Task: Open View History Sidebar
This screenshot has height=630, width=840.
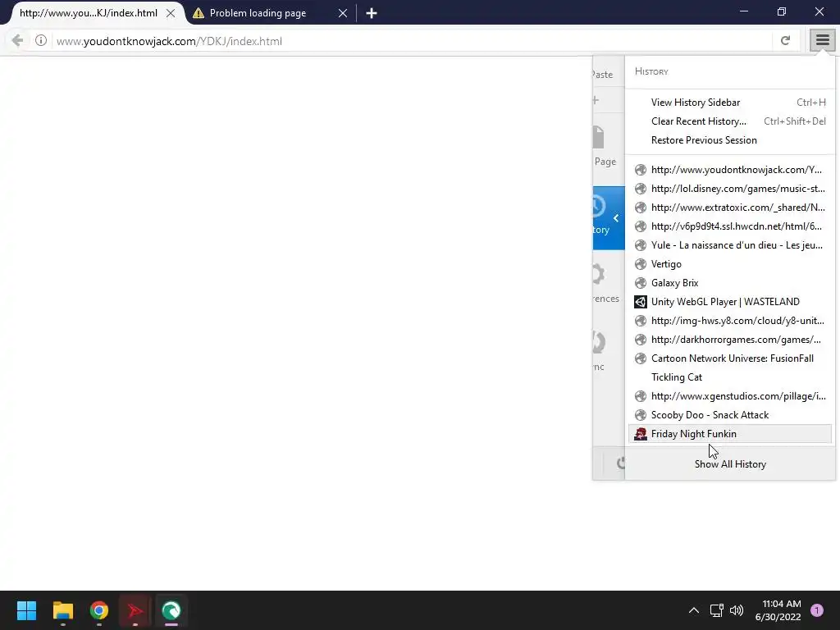Action: click(x=729, y=103)
